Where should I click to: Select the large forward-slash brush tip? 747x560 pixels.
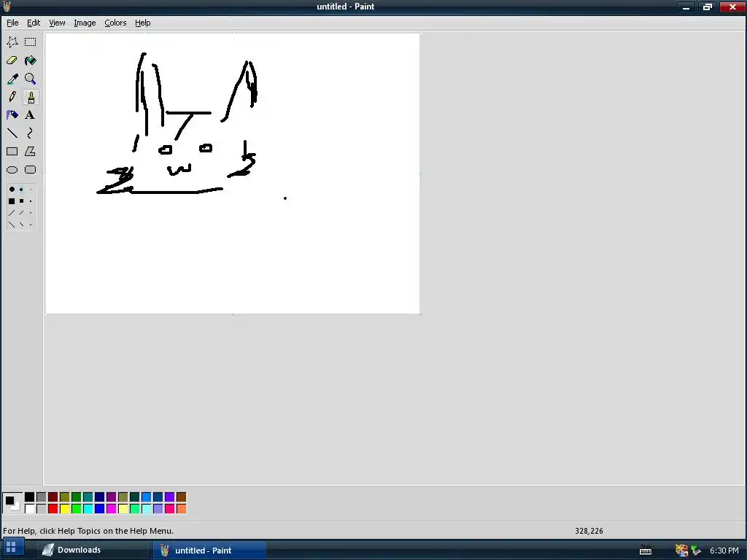point(12,213)
